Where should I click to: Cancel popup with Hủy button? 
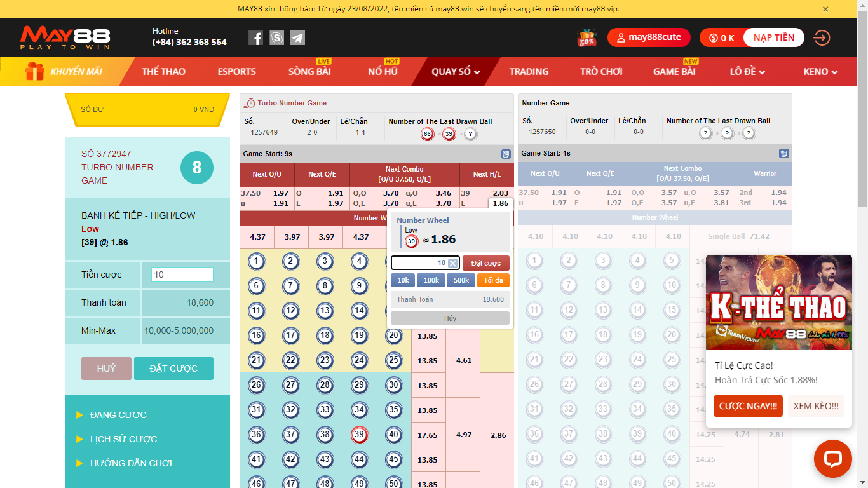(450, 318)
